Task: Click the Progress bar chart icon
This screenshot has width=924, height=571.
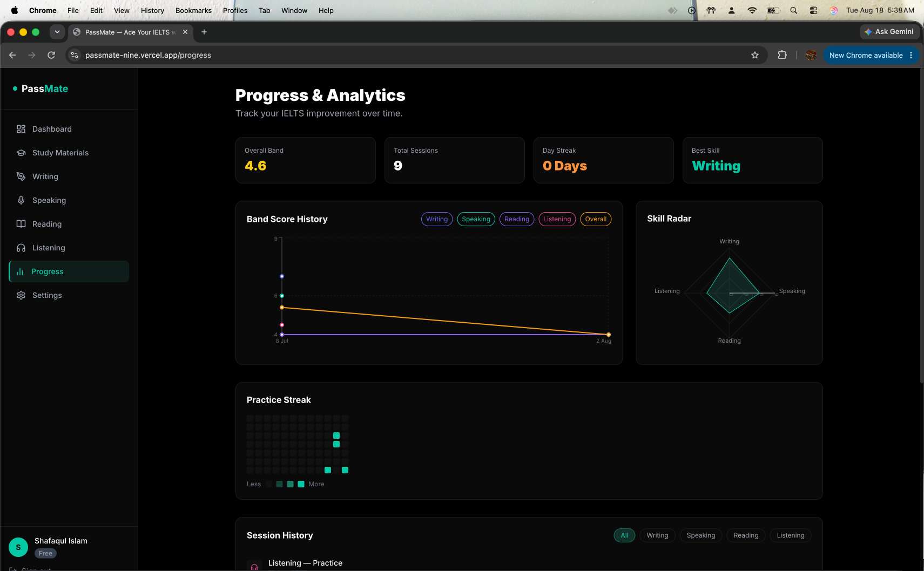Action: pyautogui.click(x=20, y=271)
